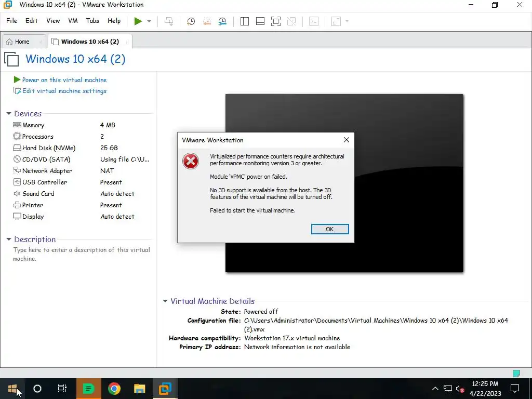Show hidden system tray icons
Viewport: 532px width, 399px height.
tap(435, 389)
